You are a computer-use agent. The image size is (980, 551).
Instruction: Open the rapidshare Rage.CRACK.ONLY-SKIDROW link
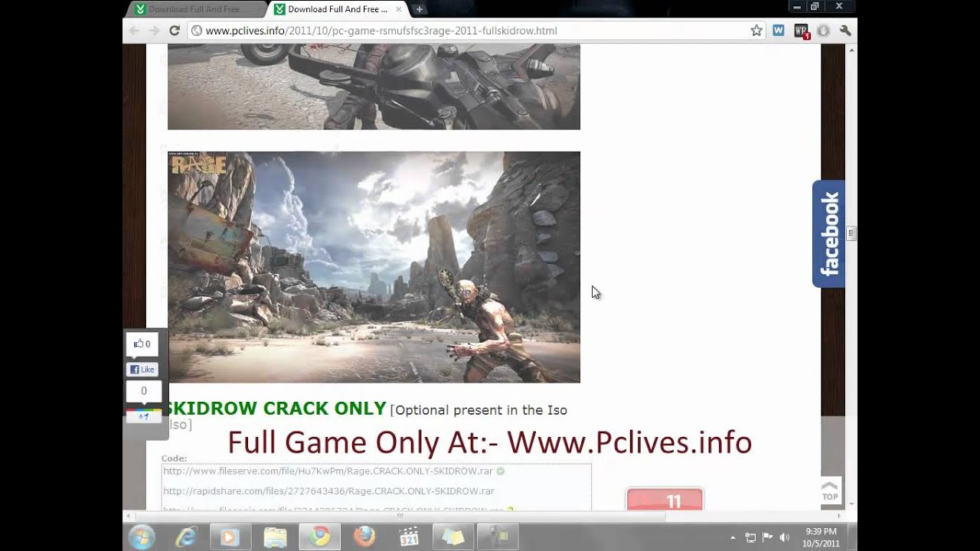tap(328, 491)
